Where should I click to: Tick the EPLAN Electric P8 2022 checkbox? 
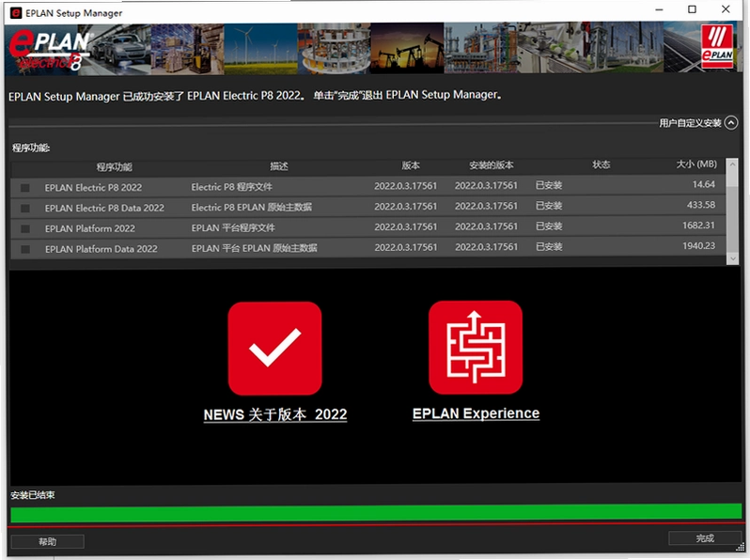[x=24, y=188]
